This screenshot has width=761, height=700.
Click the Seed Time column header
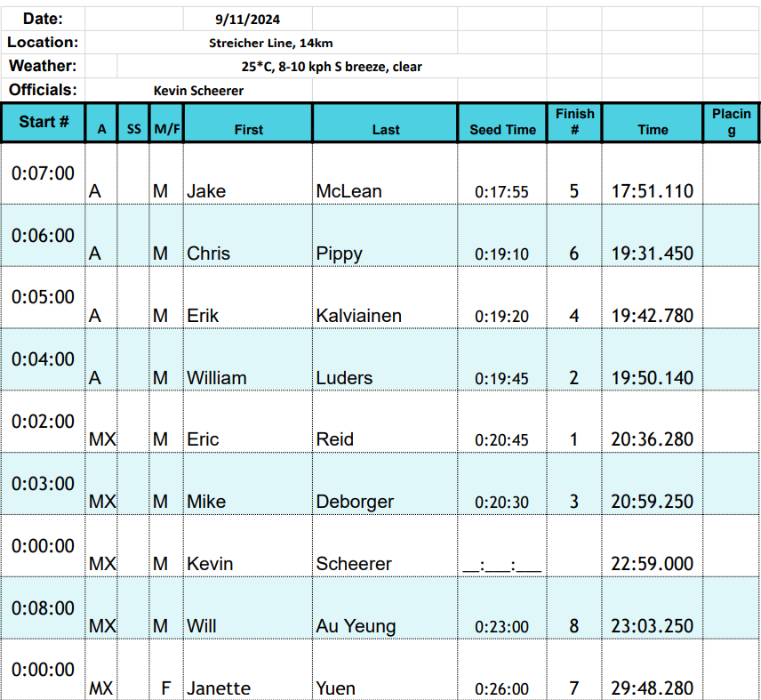[502, 123]
